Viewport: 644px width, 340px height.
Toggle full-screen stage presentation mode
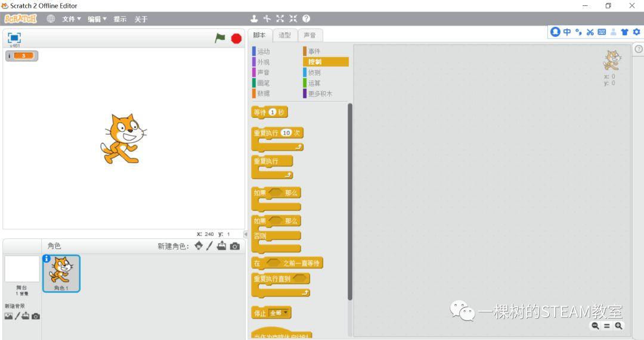click(x=14, y=38)
